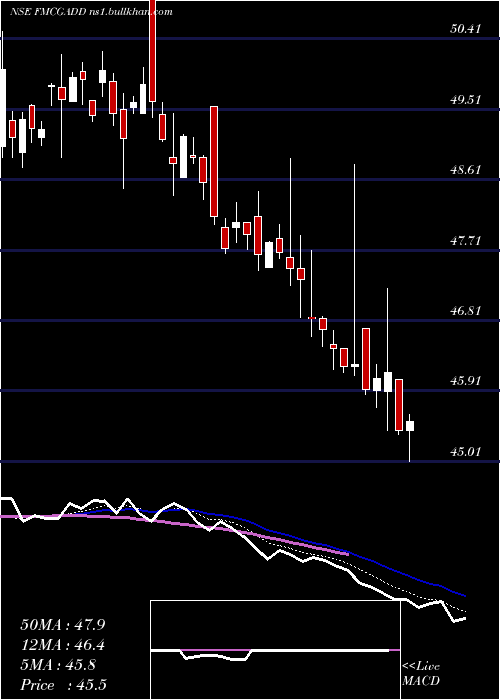Viewport: 500px width, 700px height.
Task: Click the Price : 45.5 readout
Action: pos(63,684)
